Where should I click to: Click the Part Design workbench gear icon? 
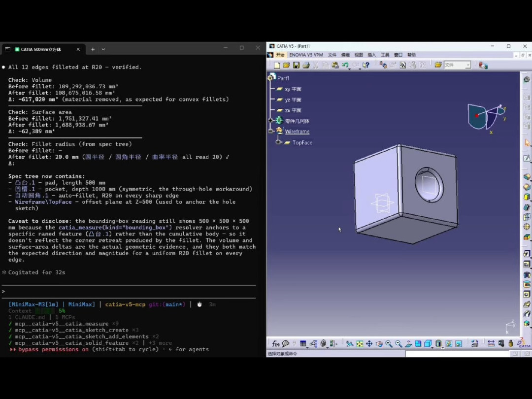[527, 79]
